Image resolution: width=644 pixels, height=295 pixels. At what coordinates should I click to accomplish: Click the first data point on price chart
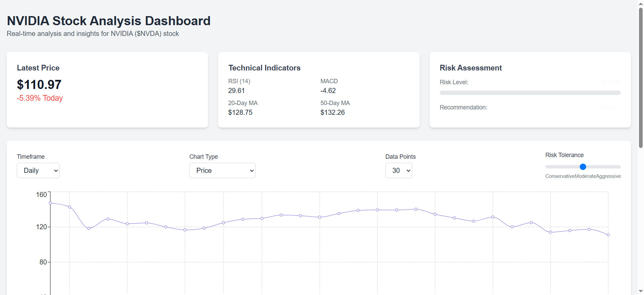[x=50, y=203]
